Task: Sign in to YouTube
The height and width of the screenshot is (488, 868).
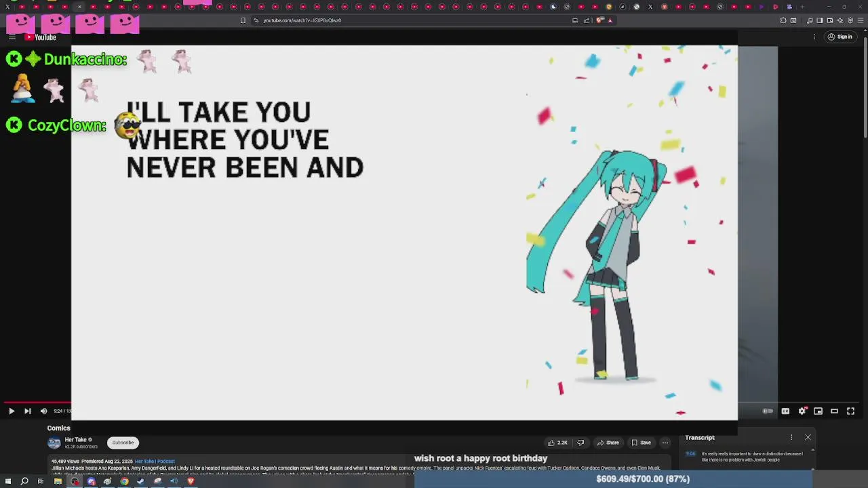Action: pyautogui.click(x=840, y=37)
